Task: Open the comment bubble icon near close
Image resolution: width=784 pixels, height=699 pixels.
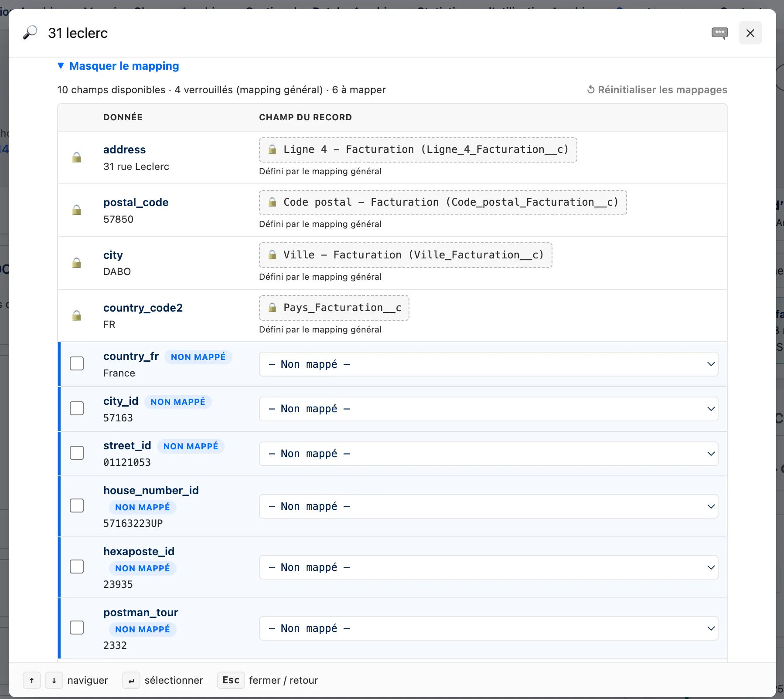Action: [x=719, y=33]
